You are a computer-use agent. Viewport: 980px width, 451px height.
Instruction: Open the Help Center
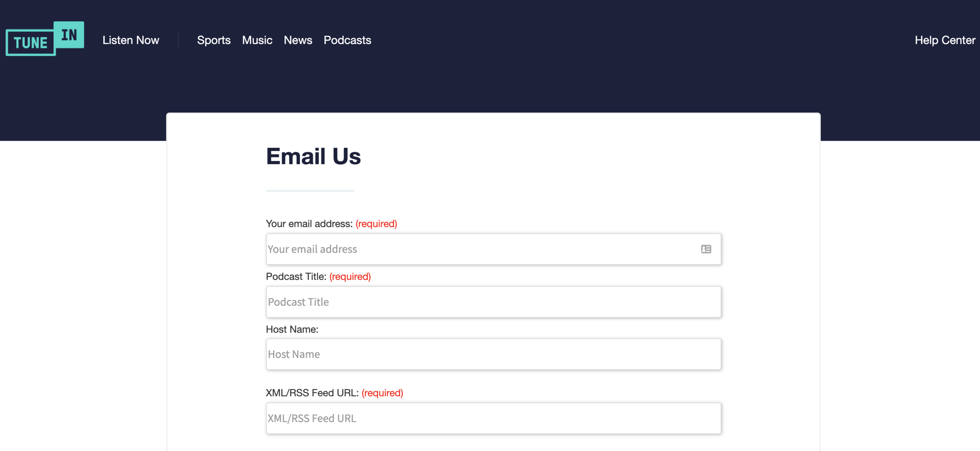[x=945, y=40]
